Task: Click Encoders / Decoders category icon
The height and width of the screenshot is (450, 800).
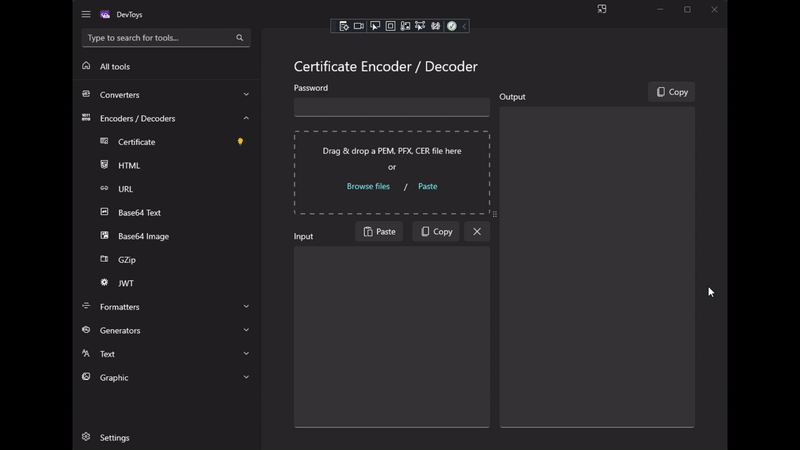Action: pyautogui.click(x=86, y=118)
